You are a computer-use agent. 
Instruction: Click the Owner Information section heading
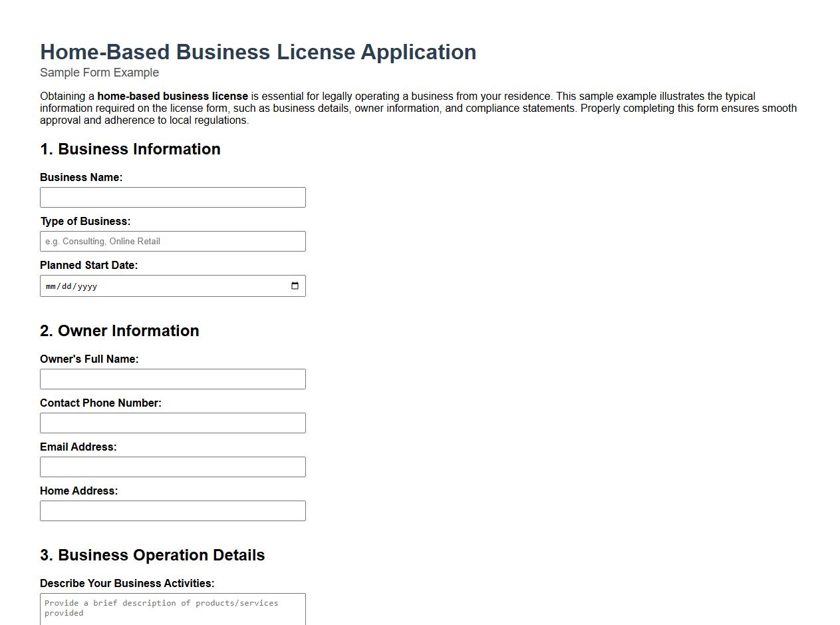(120, 331)
